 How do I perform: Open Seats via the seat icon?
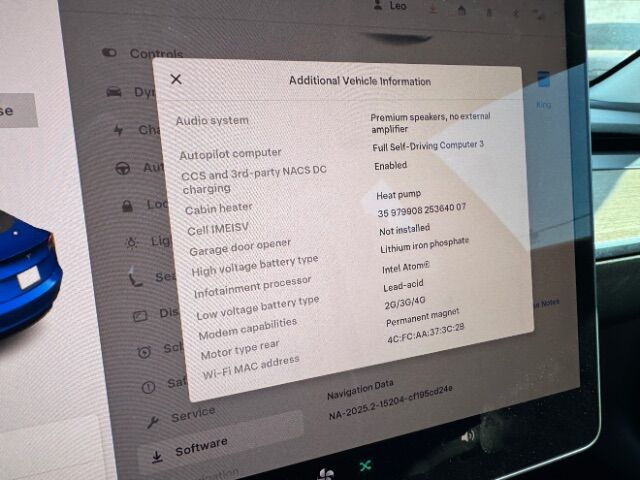[136, 280]
